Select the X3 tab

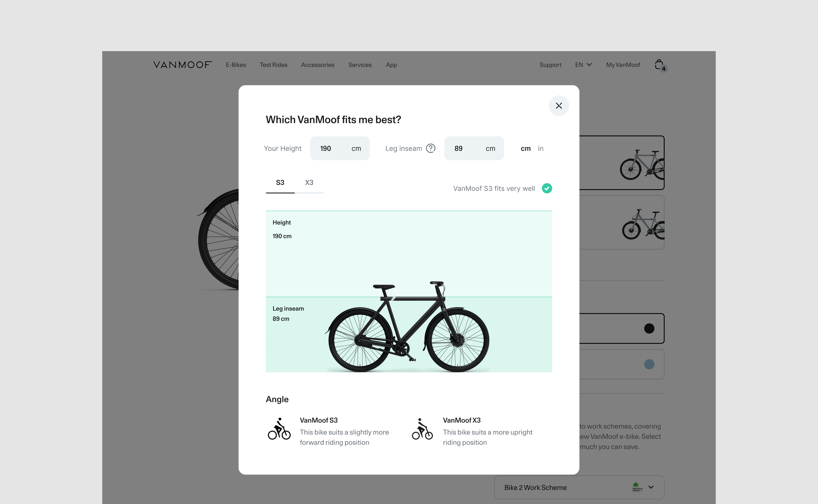[x=309, y=183]
